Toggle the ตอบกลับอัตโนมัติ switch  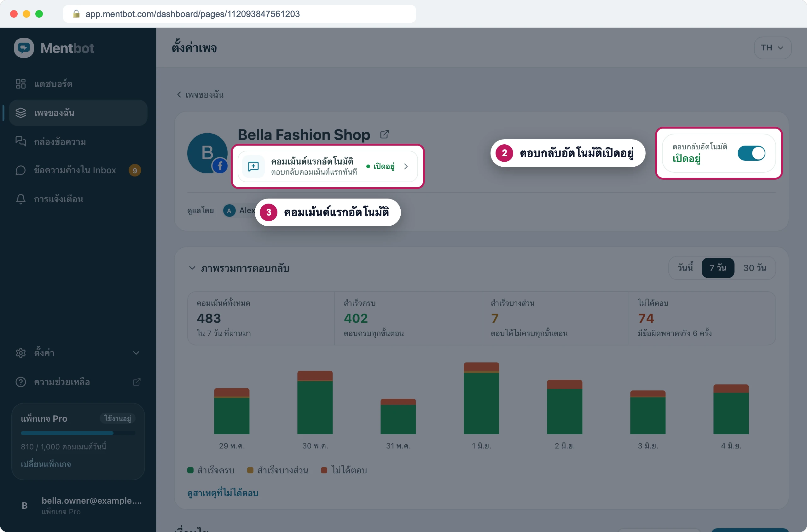[751, 153]
